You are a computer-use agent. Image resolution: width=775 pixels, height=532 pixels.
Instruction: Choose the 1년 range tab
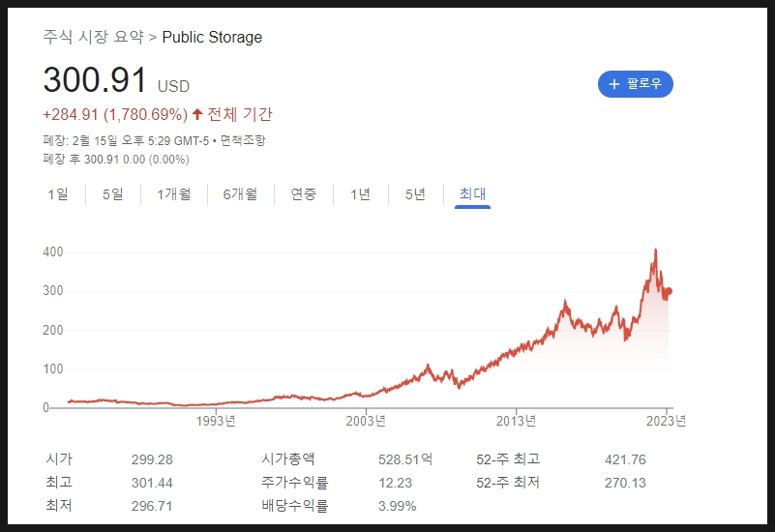[x=360, y=194]
